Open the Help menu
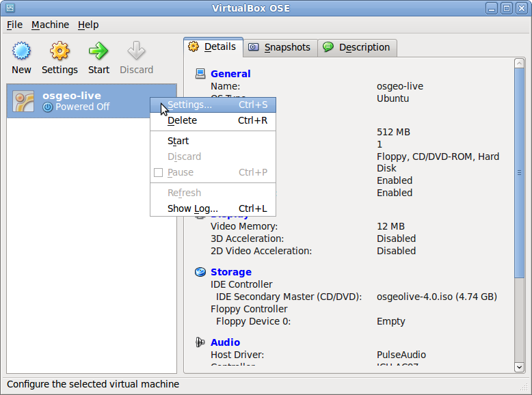This screenshot has width=532, height=395. pos(88,25)
